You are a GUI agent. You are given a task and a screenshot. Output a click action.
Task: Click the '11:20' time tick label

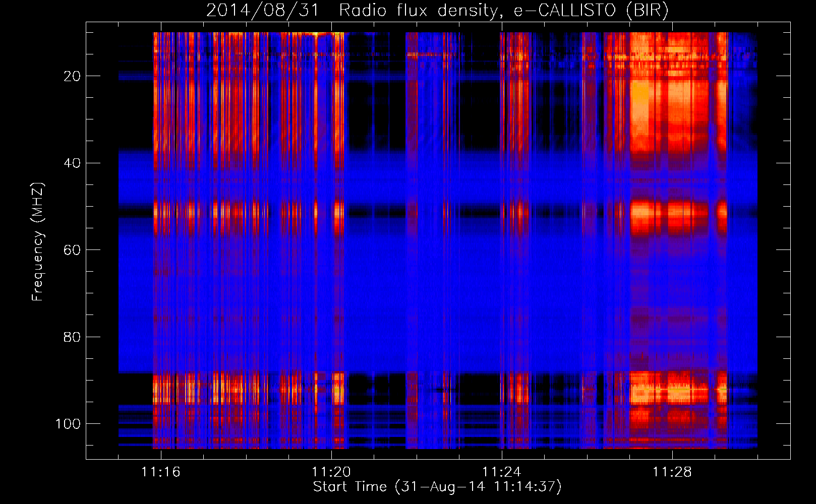(331, 472)
